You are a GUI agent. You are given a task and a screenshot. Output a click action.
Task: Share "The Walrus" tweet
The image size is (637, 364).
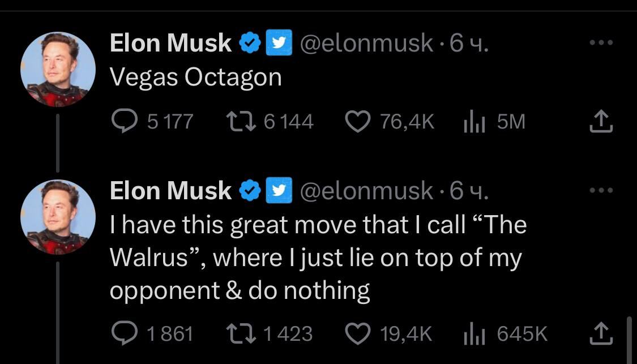point(601,333)
